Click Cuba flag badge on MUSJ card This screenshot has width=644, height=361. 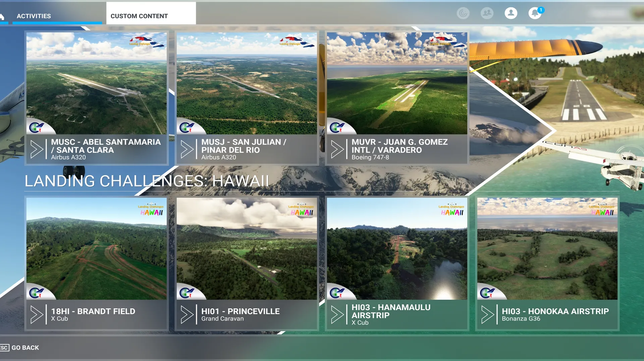(x=297, y=42)
